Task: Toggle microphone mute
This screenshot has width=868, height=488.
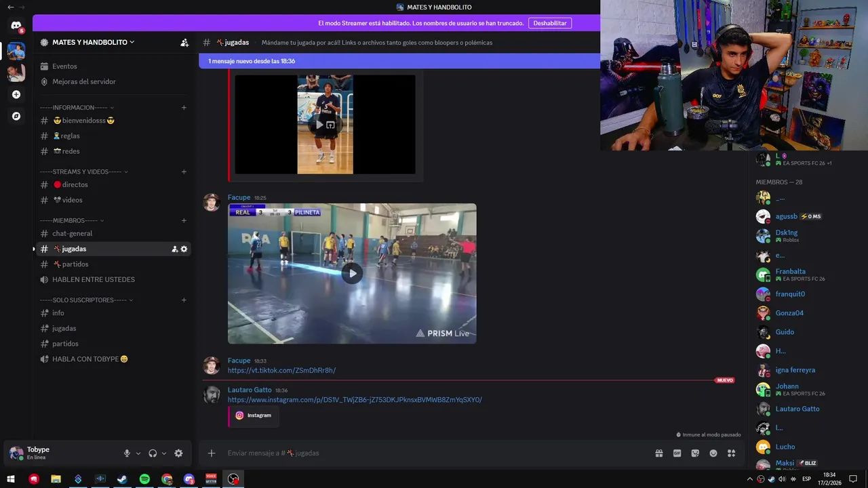Action: [x=127, y=453]
